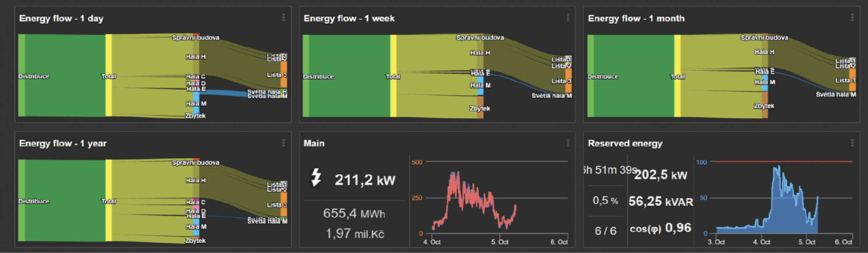Open the Energy flow 1 month kebab menu

click(852, 17)
